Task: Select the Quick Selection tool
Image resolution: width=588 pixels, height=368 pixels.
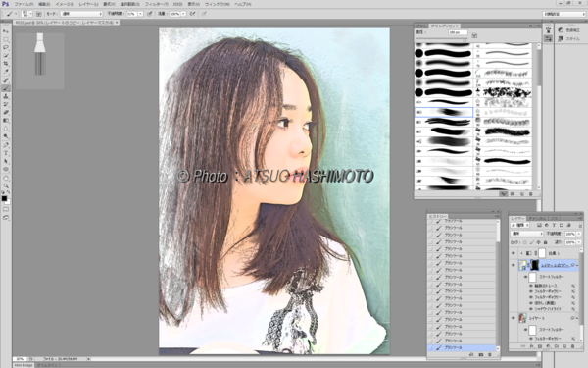Action: (6, 56)
